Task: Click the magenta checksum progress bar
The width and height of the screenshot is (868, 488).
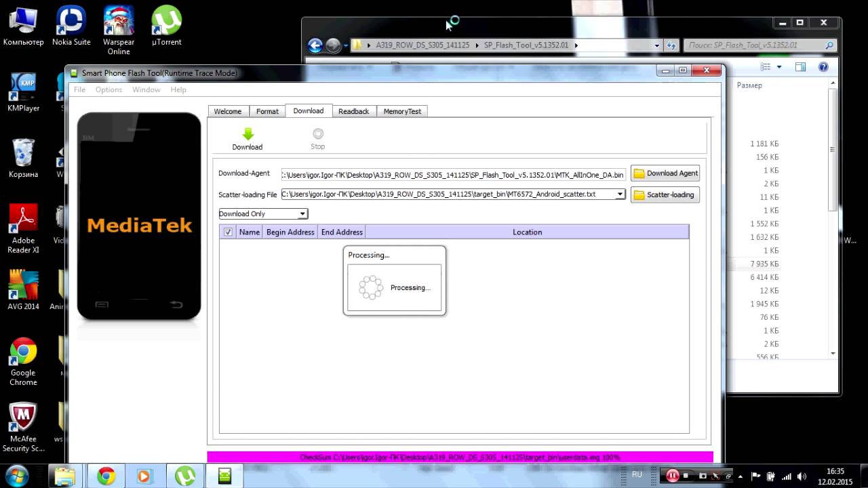Action: tap(460, 457)
